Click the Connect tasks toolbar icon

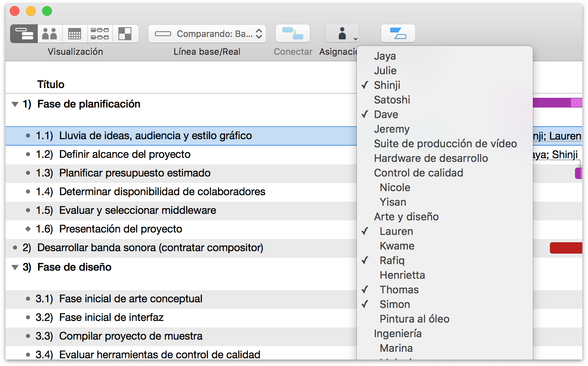pyautogui.click(x=292, y=34)
